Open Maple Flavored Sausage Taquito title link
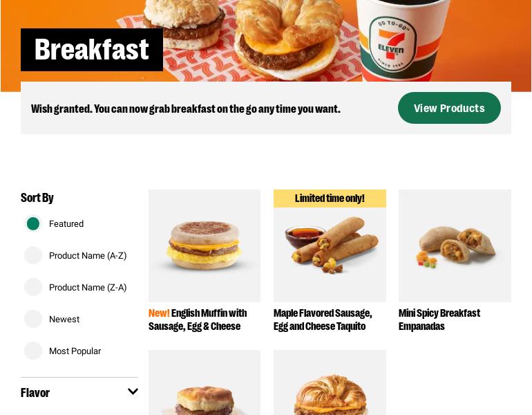Viewport: 532px width, 415px height. click(x=323, y=320)
